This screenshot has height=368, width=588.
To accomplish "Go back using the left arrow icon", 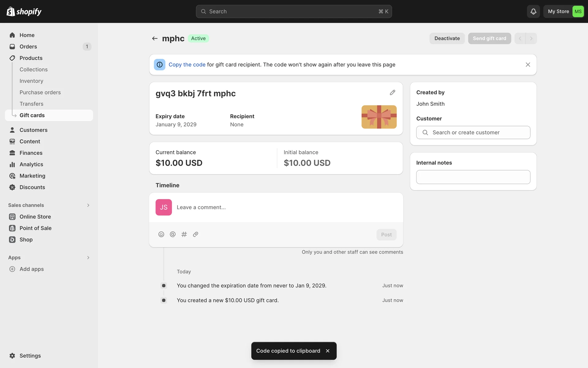I will click(155, 38).
